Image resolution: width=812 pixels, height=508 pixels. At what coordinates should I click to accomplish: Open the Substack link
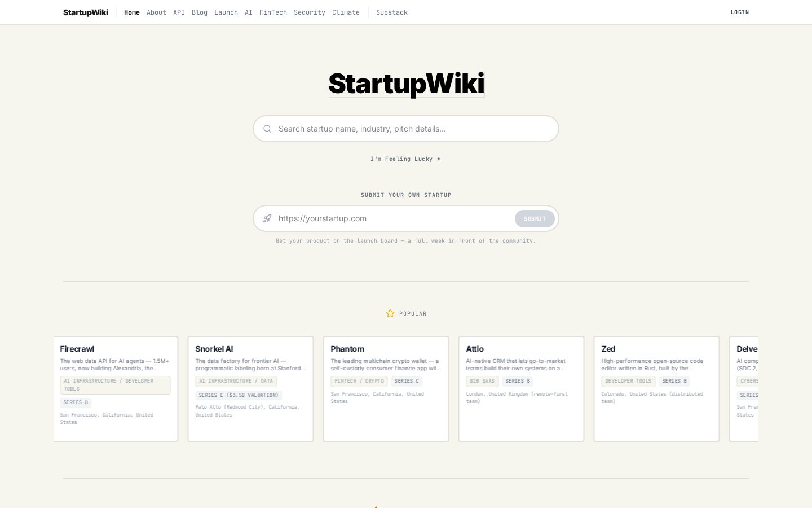[392, 12]
